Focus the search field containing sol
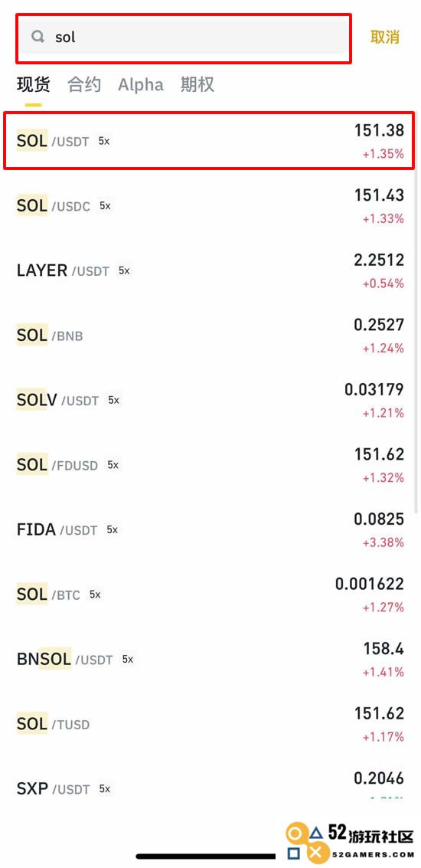421x868 pixels. pos(183,38)
